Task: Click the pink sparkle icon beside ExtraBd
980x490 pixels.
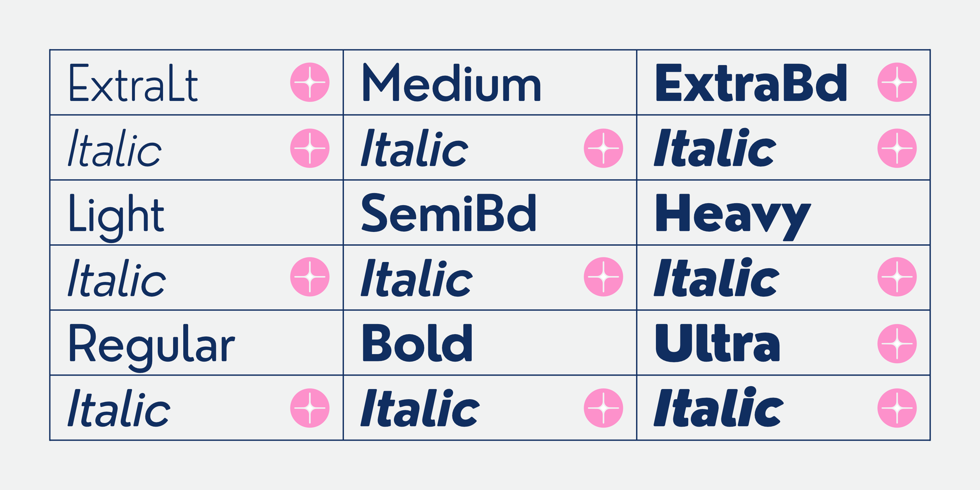Action: [897, 82]
